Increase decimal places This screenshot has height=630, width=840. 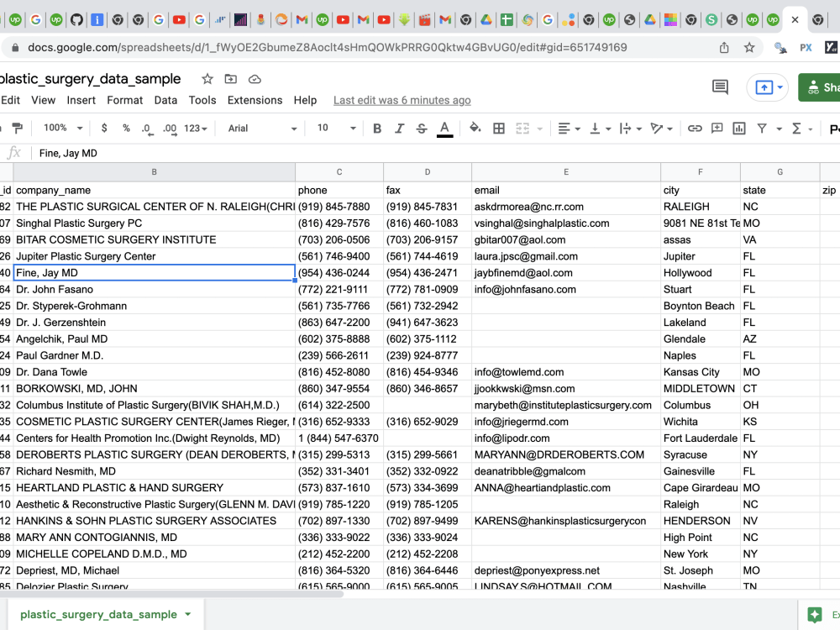click(x=170, y=129)
